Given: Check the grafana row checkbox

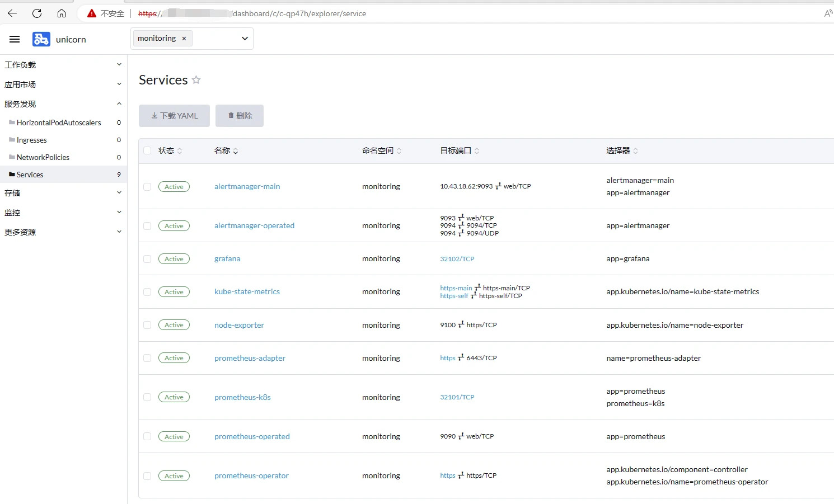Looking at the screenshot, I should (x=147, y=259).
